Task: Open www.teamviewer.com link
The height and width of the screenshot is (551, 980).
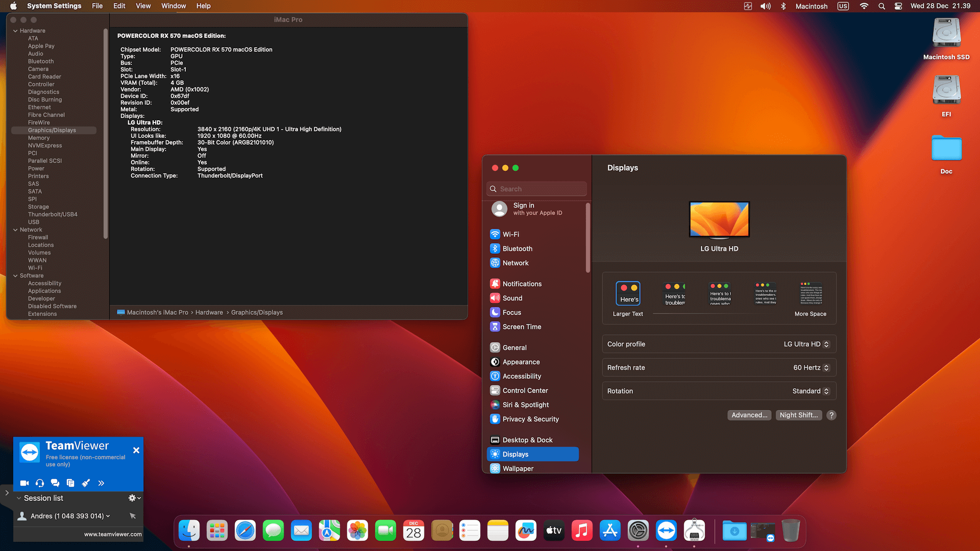Action: [113, 534]
